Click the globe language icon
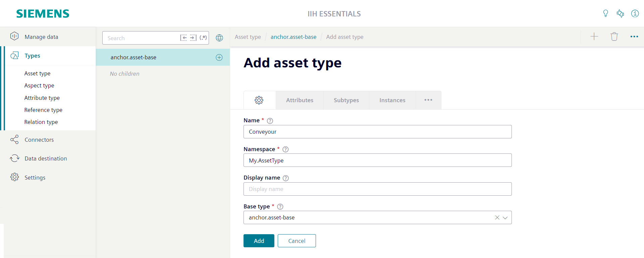 219,38
